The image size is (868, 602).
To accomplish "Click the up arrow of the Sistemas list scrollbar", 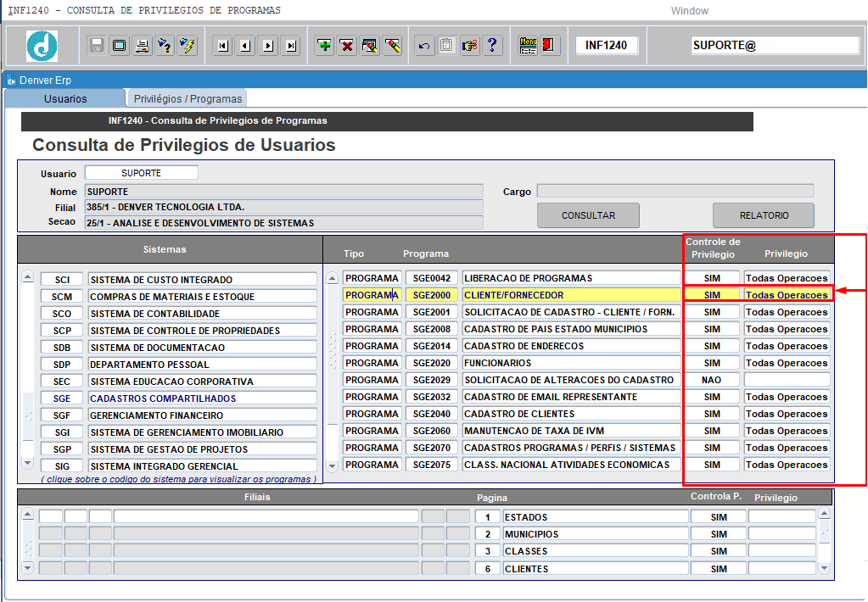I will [28, 276].
